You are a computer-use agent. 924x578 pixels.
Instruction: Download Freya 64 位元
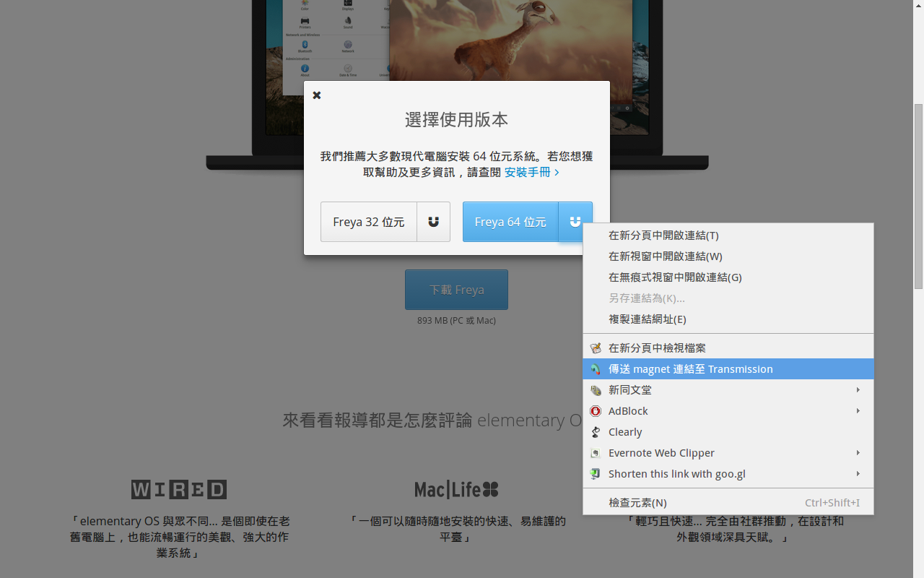pos(510,222)
